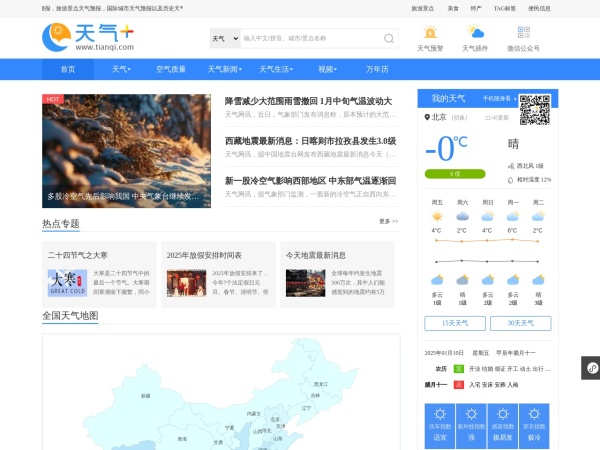Click the 15天天气 forecast button

[447, 323]
